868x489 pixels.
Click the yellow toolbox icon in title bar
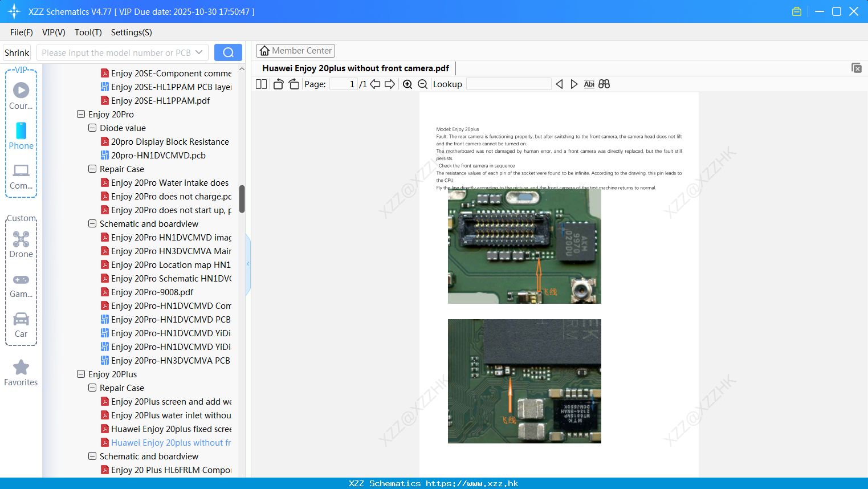point(797,11)
